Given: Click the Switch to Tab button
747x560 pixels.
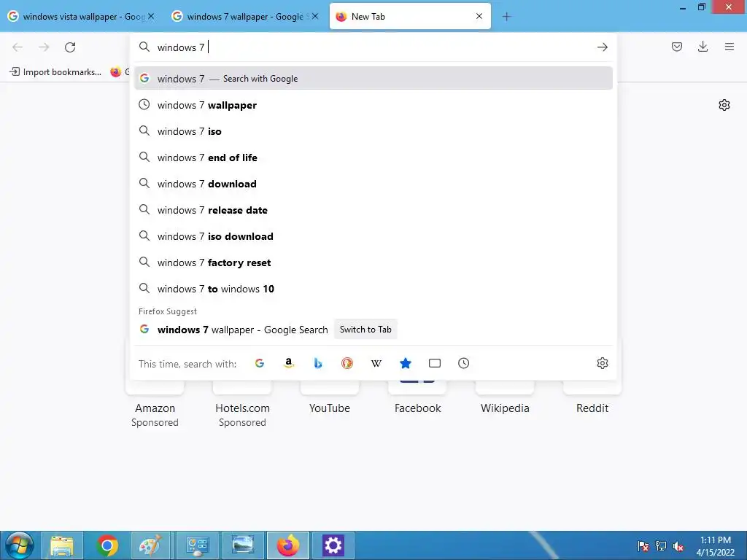Looking at the screenshot, I should [x=365, y=330].
